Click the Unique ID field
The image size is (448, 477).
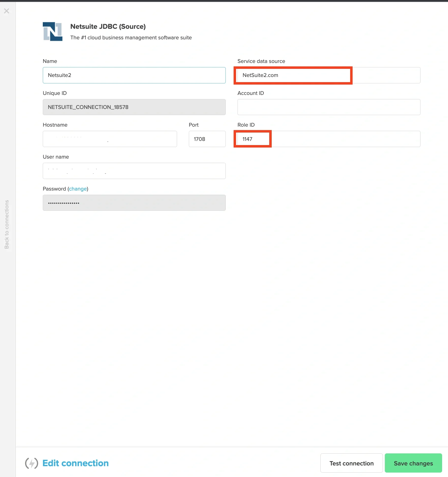coord(134,107)
